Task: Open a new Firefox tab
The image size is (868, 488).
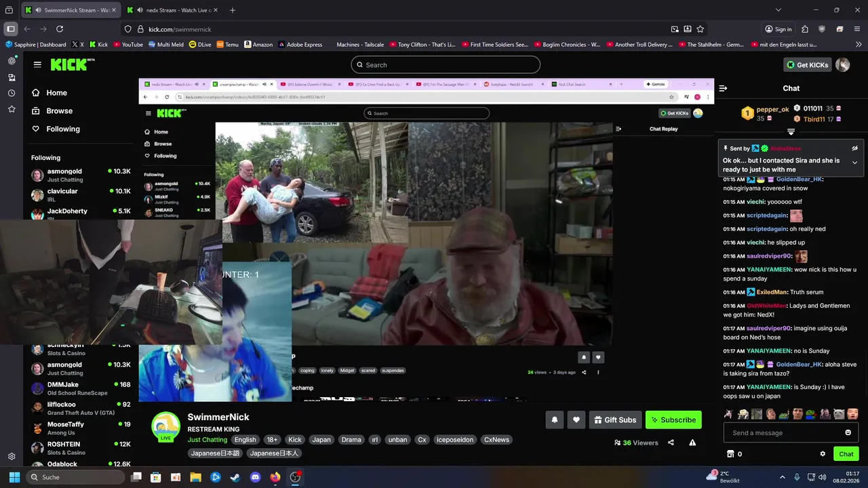Action: (233, 10)
